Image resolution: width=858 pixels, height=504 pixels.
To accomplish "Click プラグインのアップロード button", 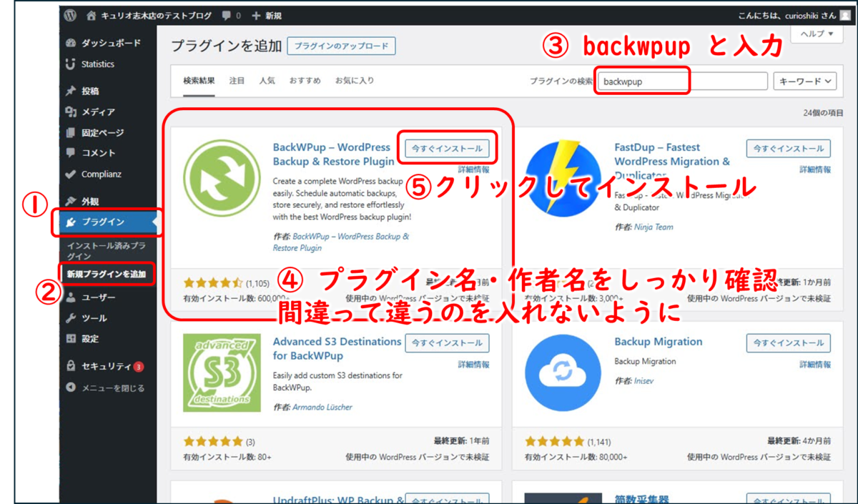I will [x=341, y=46].
